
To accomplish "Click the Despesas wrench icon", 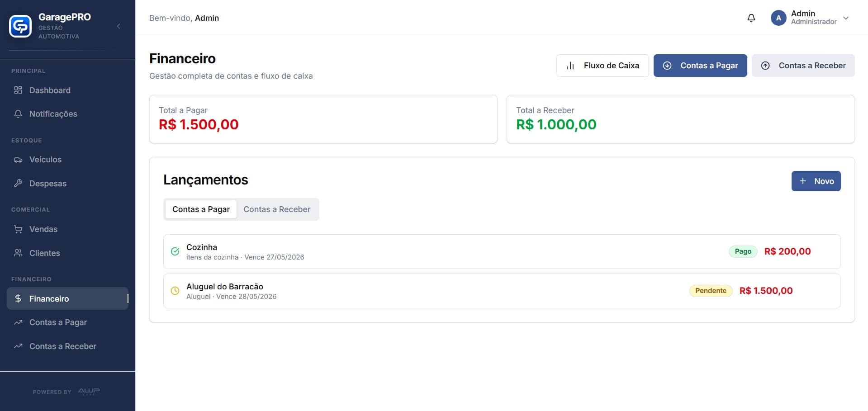I will 18,183.
